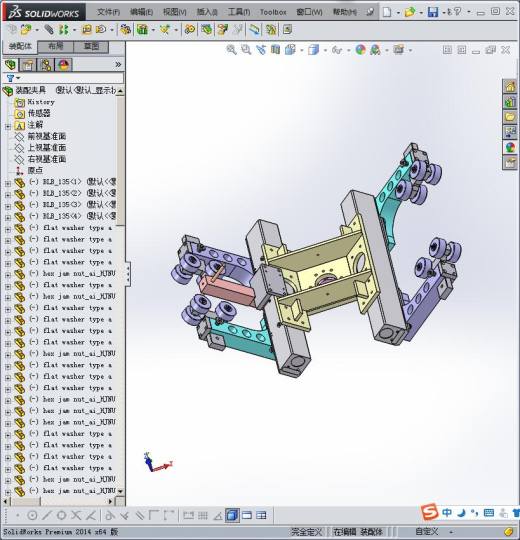Open the Section View tool
The height and width of the screenshot is (540, 520).
click(x=275, y=50)
